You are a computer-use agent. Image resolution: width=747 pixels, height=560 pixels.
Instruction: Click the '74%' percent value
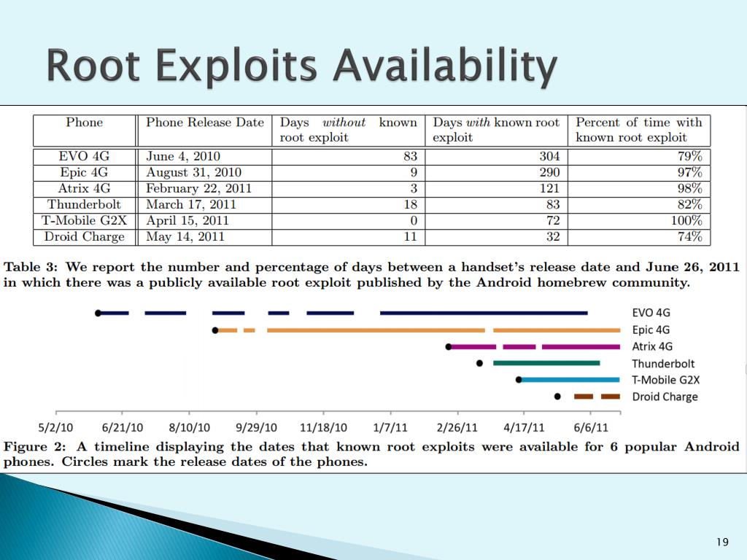pyautogui.click(x=690, y=237)
